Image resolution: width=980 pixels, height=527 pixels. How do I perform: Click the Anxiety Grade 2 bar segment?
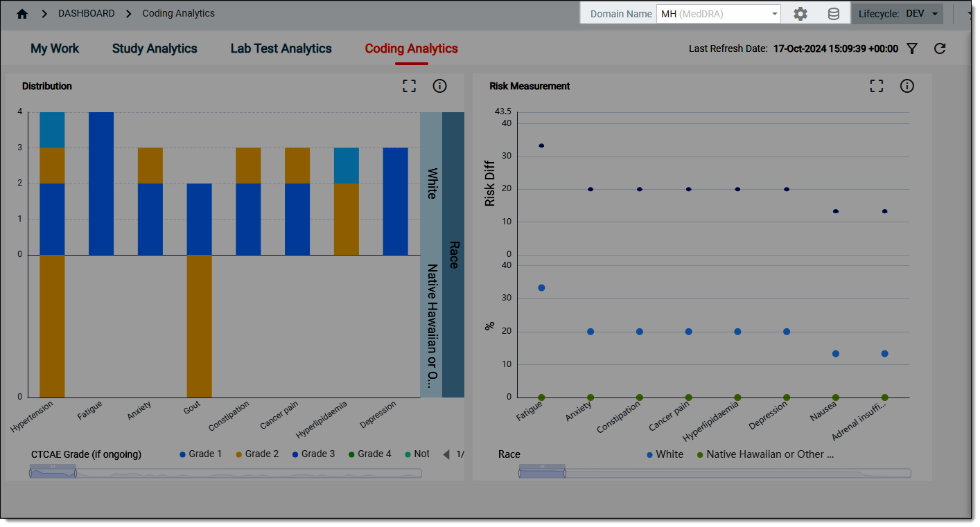(x=150, y=165)
